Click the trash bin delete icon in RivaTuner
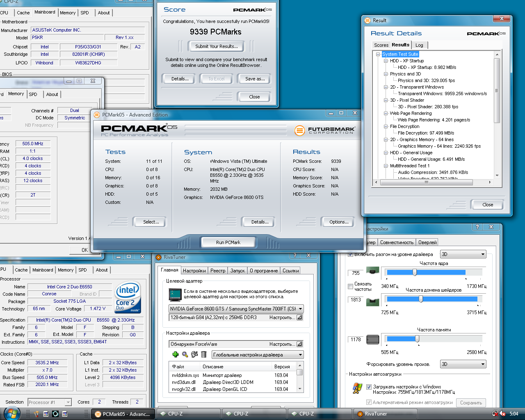 pos(204,354)
